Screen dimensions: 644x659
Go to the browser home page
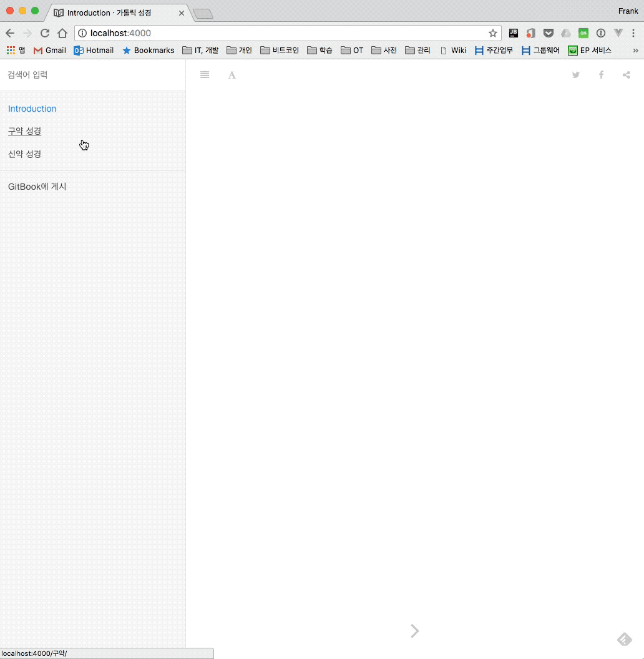pyautogui.click(x=62, y=33)
